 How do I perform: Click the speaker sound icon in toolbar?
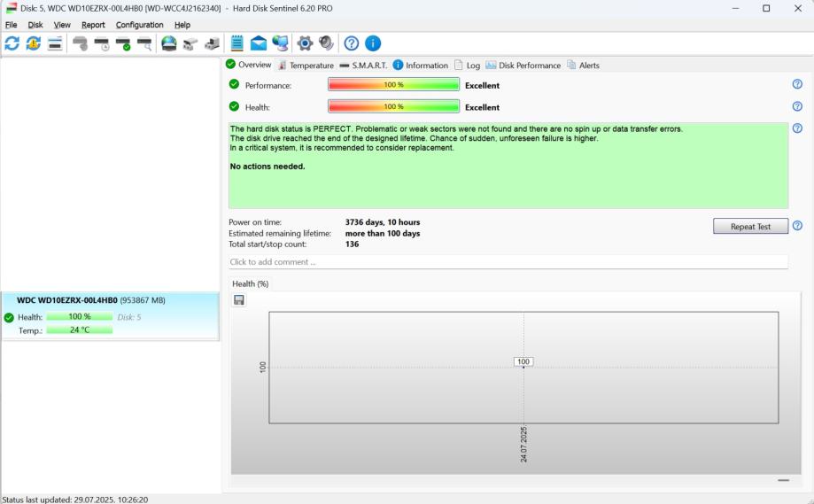[326, 43]
